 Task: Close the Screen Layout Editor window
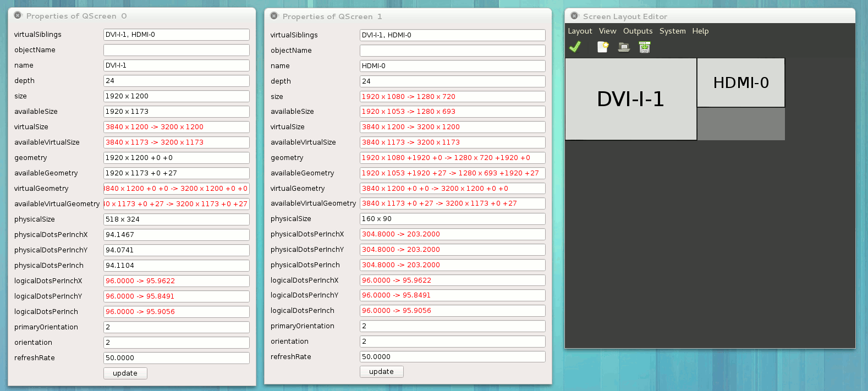click(x=574, y=16)
